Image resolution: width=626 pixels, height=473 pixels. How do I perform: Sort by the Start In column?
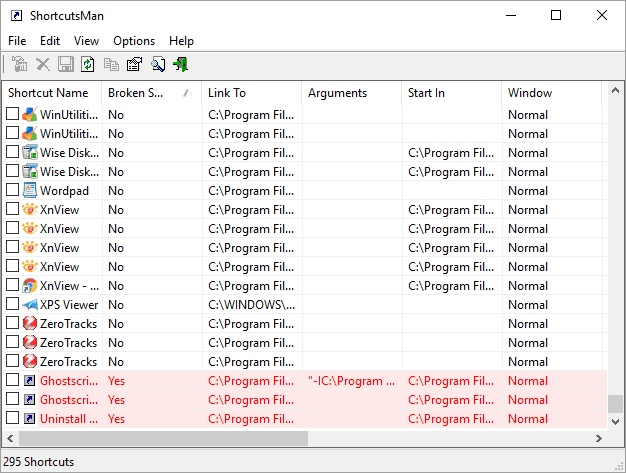coord(452,93)
